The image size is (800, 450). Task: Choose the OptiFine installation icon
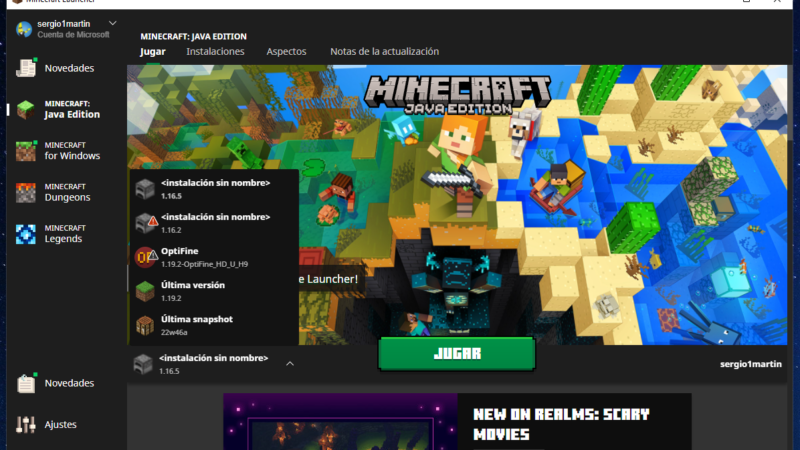145,257
